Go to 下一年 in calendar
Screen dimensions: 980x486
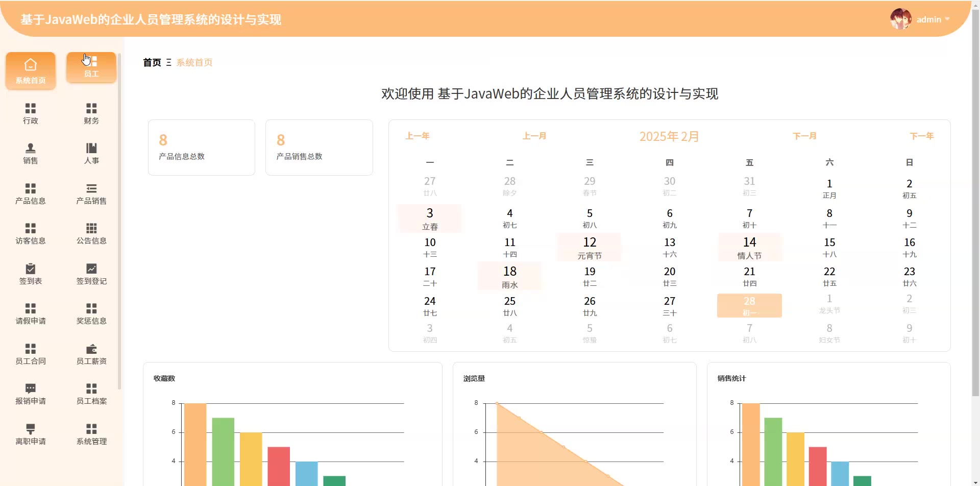coord(922,136)
